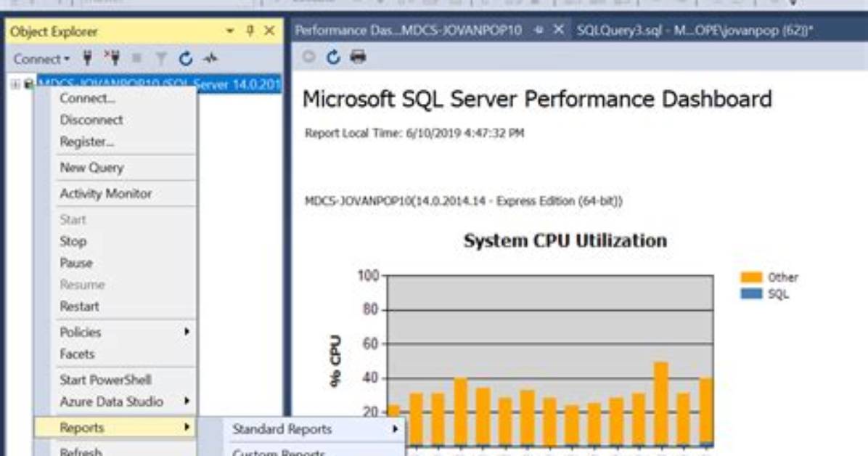Click the System CPU Utilization chart title

tap(565, 240)
